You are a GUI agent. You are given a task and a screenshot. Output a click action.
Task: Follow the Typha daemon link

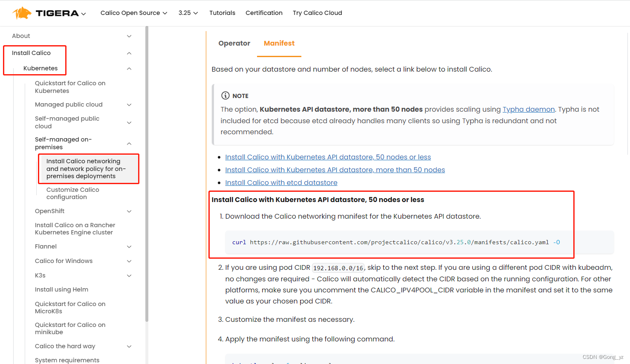tap(529, 110)
